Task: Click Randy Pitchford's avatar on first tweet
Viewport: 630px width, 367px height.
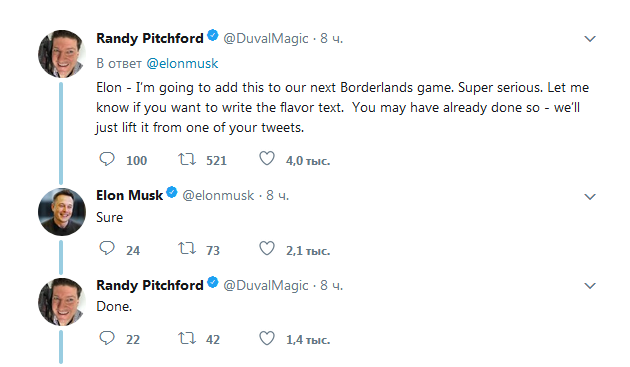Action: click(x=61, y=54)
